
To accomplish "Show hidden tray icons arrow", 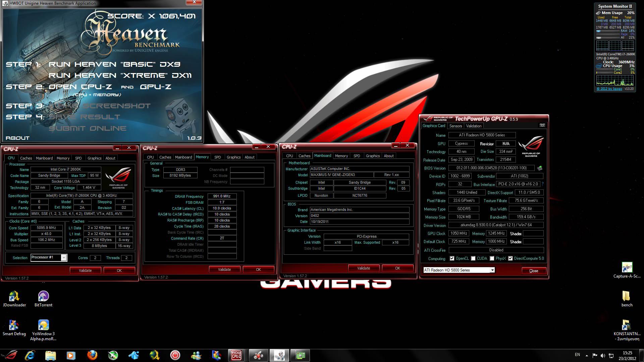I will pos(587,355).
